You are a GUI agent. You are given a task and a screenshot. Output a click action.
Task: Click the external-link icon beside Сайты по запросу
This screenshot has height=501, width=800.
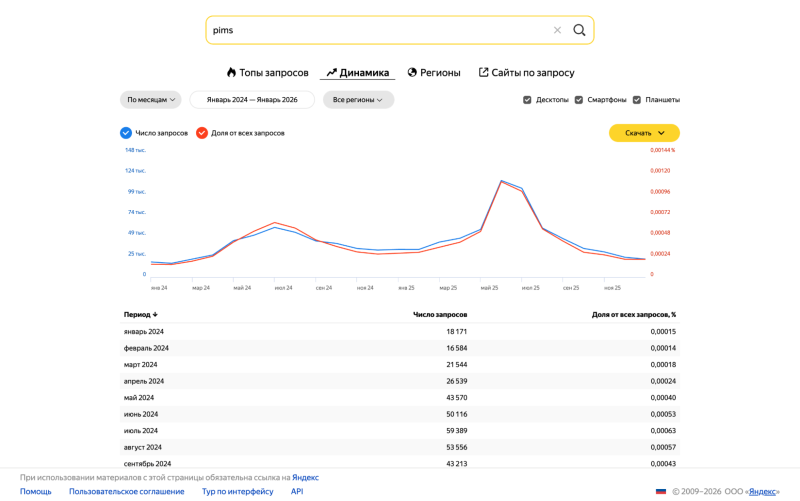click(483, 72)
